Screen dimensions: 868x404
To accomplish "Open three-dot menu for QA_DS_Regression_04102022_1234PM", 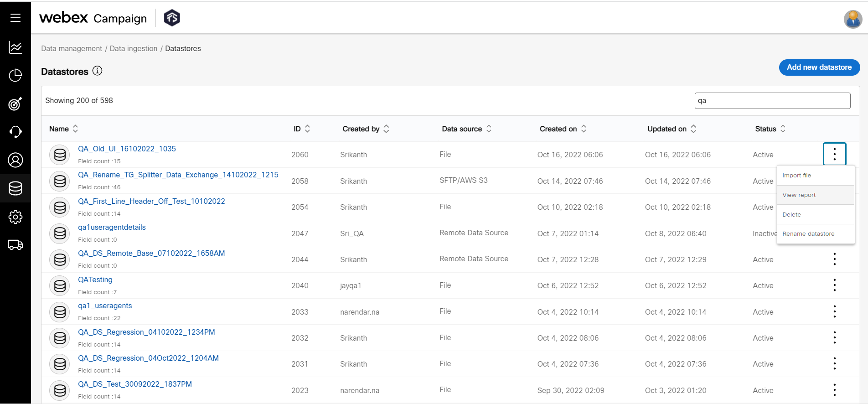I will [x=834, y=337].
